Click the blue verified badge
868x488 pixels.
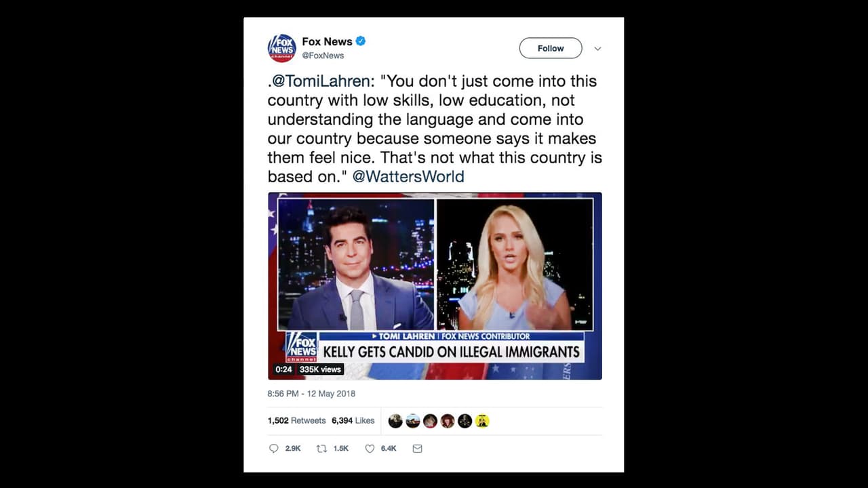click(x=361, y=41)
